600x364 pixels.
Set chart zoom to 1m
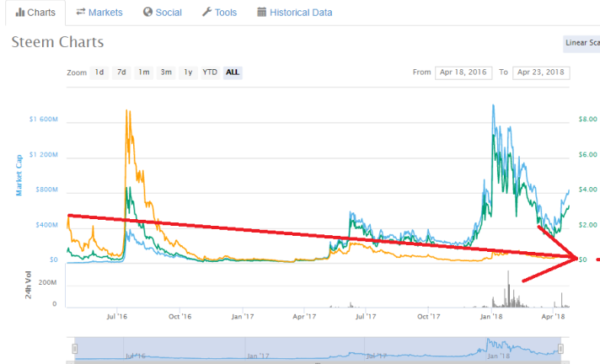point(144,72)
